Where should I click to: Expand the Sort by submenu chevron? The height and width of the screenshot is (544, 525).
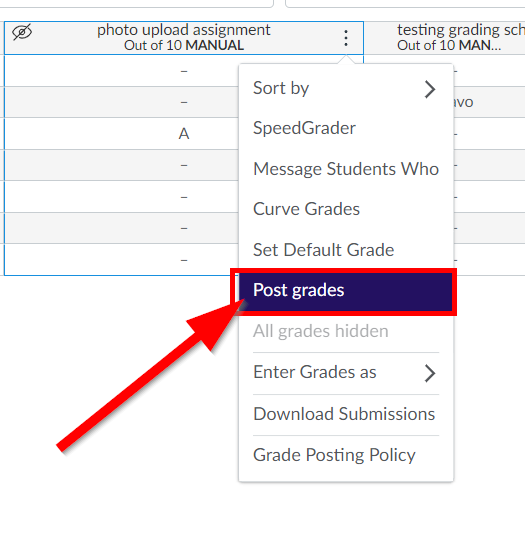430,89
